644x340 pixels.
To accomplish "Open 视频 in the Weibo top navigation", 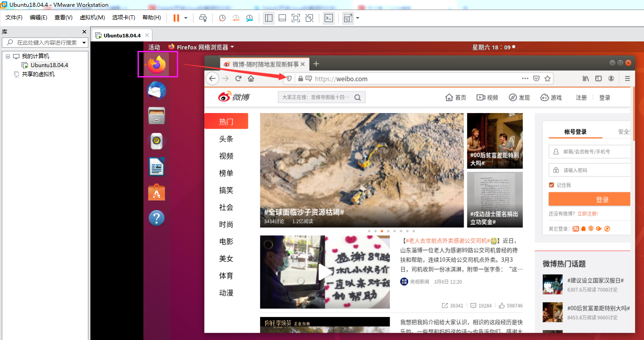I will [488, 97].
